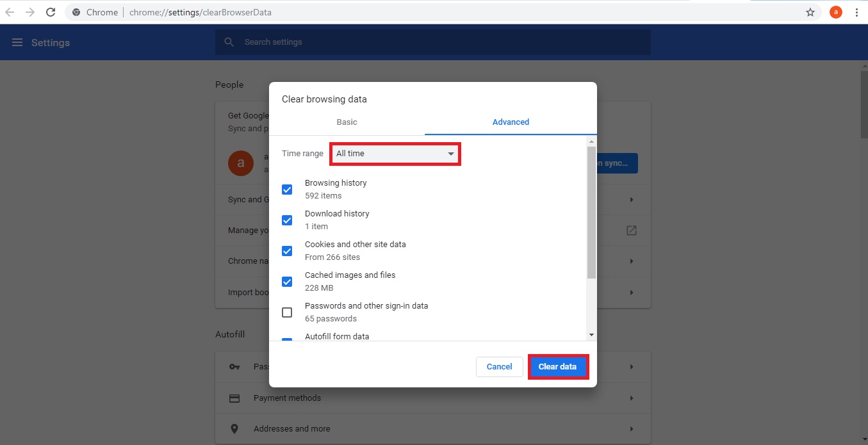Reload the page with refresh icon
Viewport: 868px width, 445px height.
coord(51,12)
